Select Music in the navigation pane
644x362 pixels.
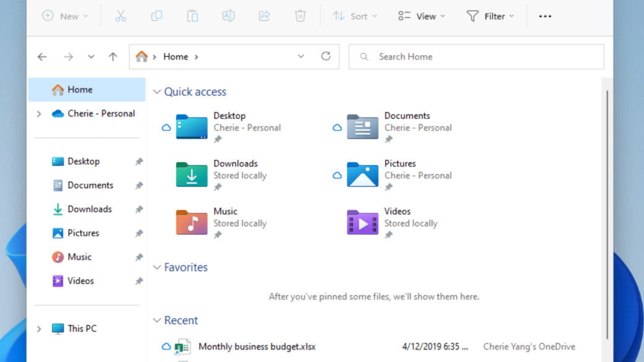coord(87,257)
